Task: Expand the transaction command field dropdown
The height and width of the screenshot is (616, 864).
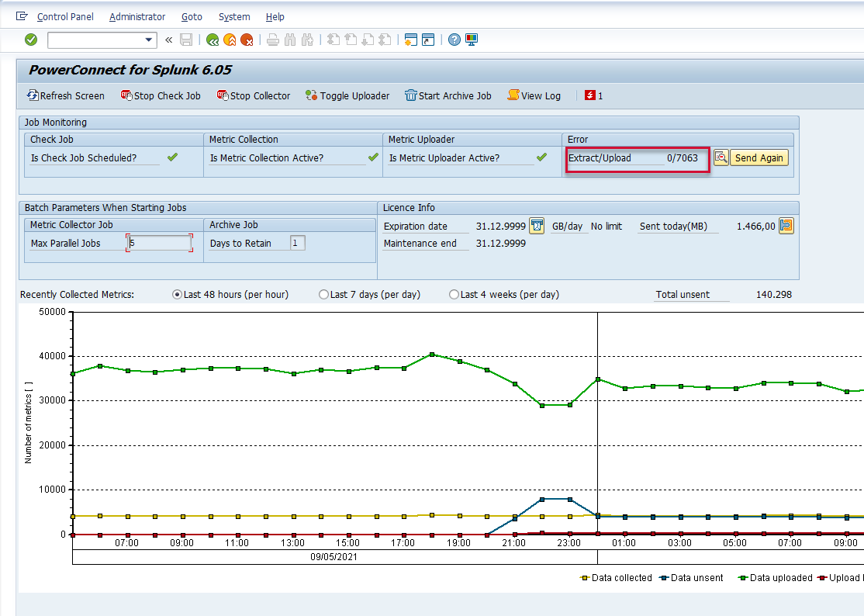Action: (150, 40)
